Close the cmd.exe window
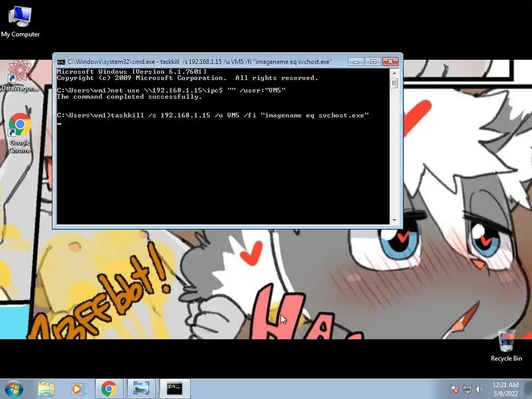This screenshot has width=532, height=399. click(x=390, y=62)
